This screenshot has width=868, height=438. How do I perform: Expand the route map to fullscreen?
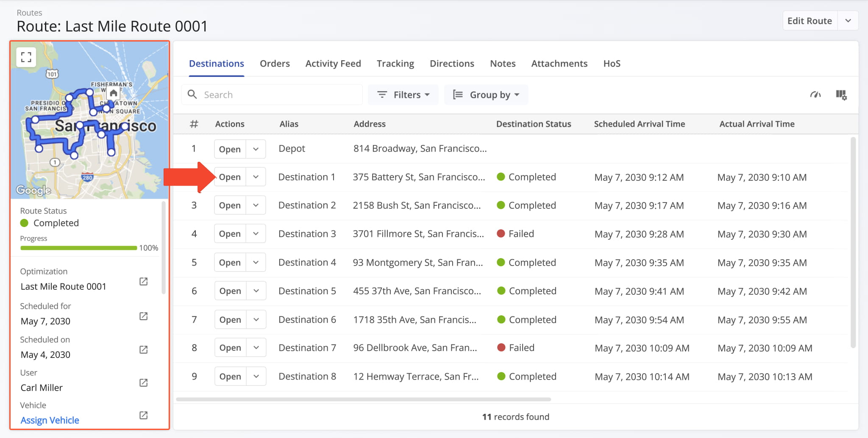(26, 57)
